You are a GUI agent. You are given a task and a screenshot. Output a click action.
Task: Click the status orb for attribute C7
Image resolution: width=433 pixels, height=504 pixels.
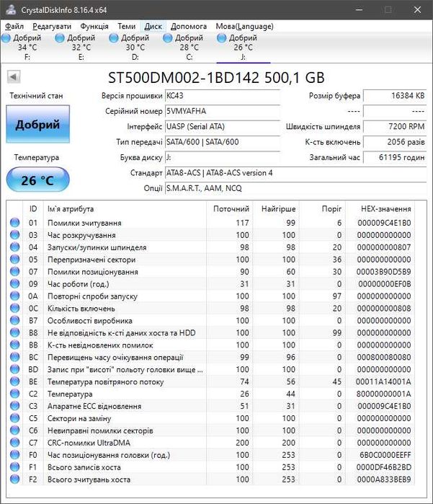tap(15, 442)
